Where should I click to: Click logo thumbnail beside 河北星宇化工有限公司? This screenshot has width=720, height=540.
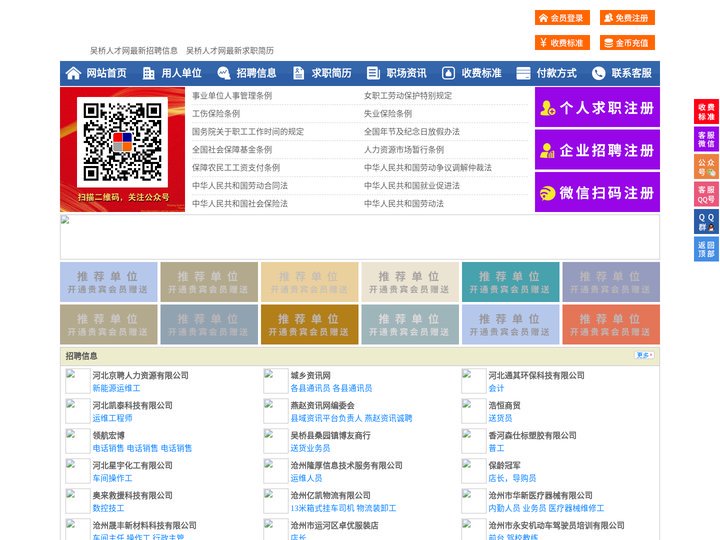(78, 471)
